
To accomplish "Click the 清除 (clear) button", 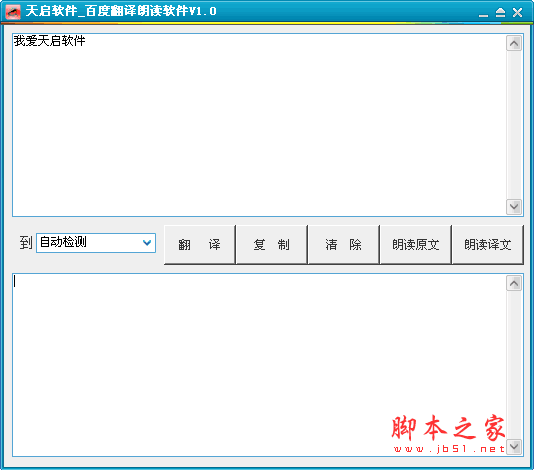I will point(344,245).
